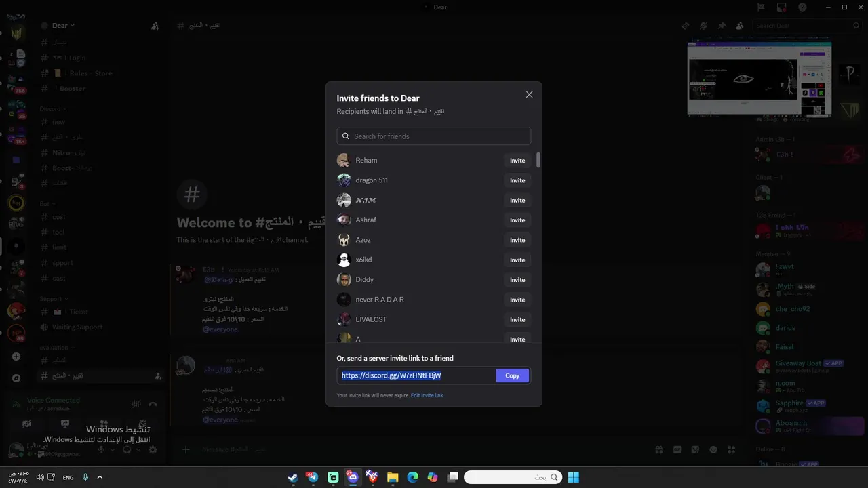Image resolution: width=868 pixels, height=488 pixels.
Task: Click Invite next to Ashraf
Action: pos(517,220)
